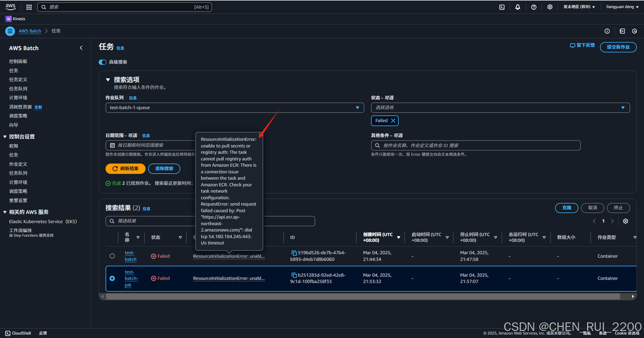Open 向导 in the sidebar
The height and width of the screenshot is (338, 644).
(14, 125)
